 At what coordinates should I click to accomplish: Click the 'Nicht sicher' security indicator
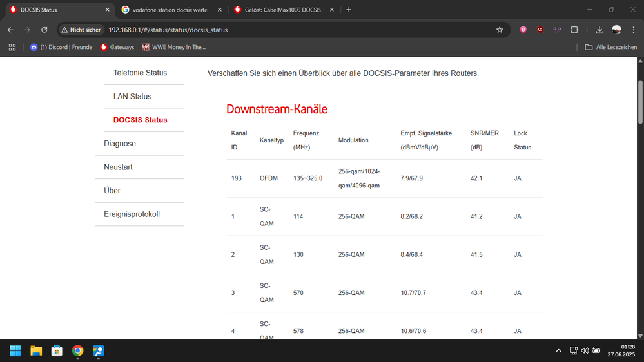pyautogui.click(x=81, y=30)
